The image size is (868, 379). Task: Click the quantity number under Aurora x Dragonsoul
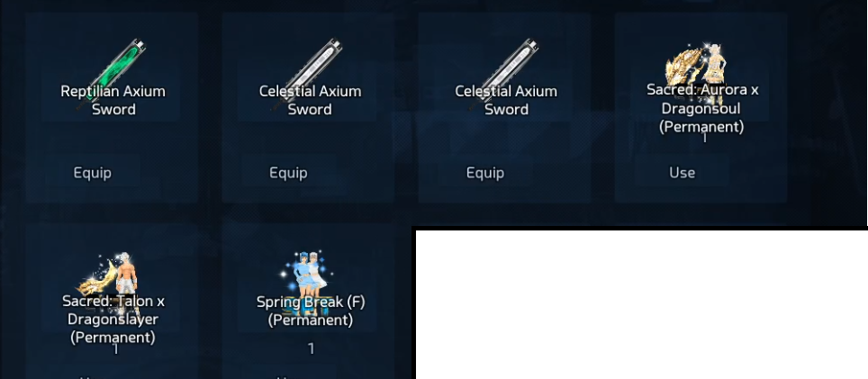pos(704,138)
